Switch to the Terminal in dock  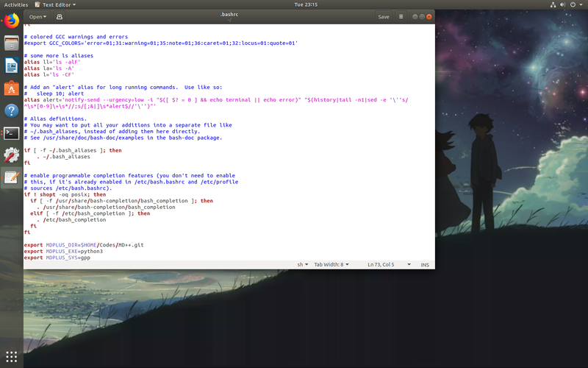12,133
